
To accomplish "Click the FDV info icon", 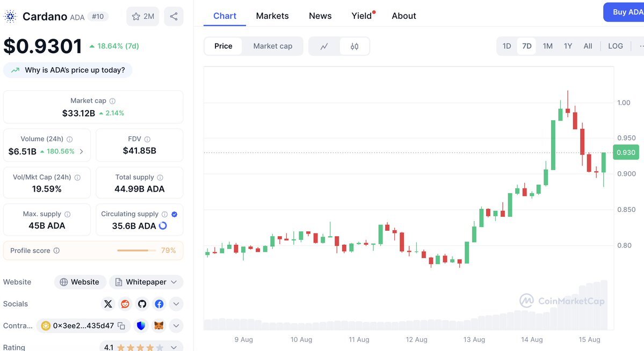I will [x=148, y=139].
